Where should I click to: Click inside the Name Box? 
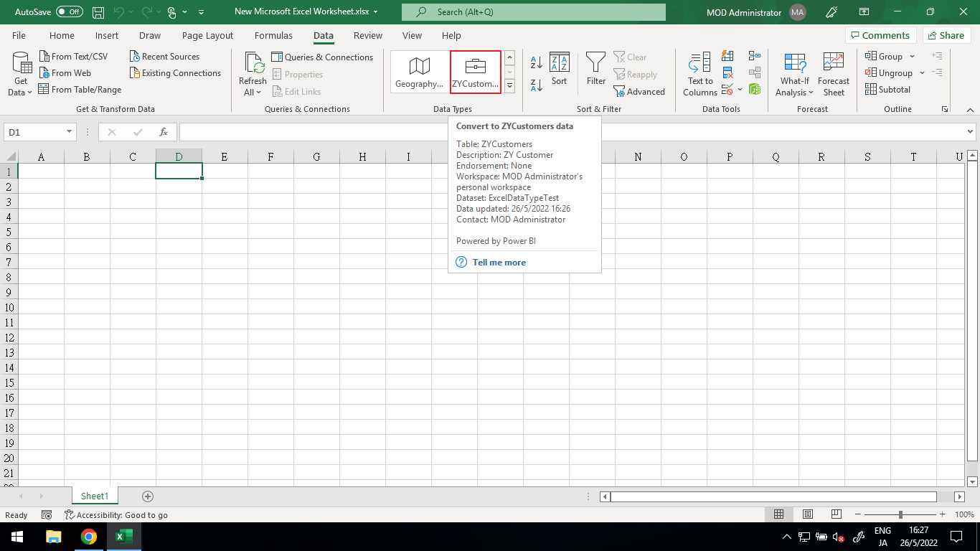(x=33, y=132)
